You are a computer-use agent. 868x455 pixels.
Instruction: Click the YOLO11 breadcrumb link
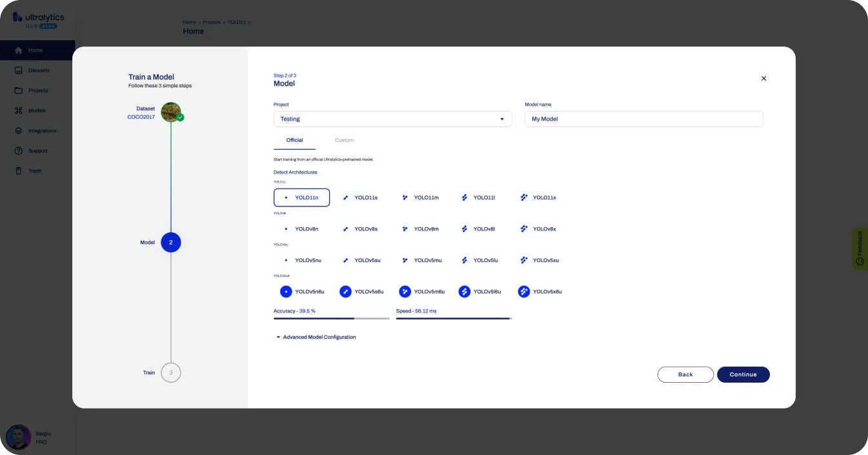236,22
